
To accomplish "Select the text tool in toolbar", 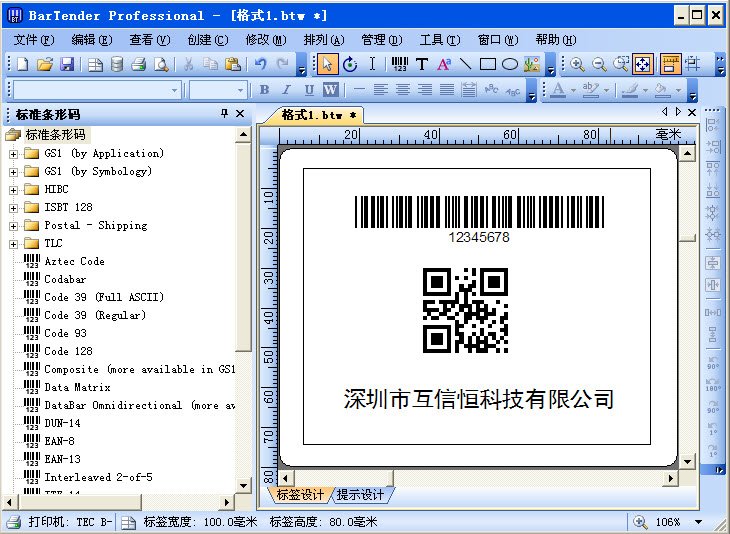I will click(x=421, y=65).
